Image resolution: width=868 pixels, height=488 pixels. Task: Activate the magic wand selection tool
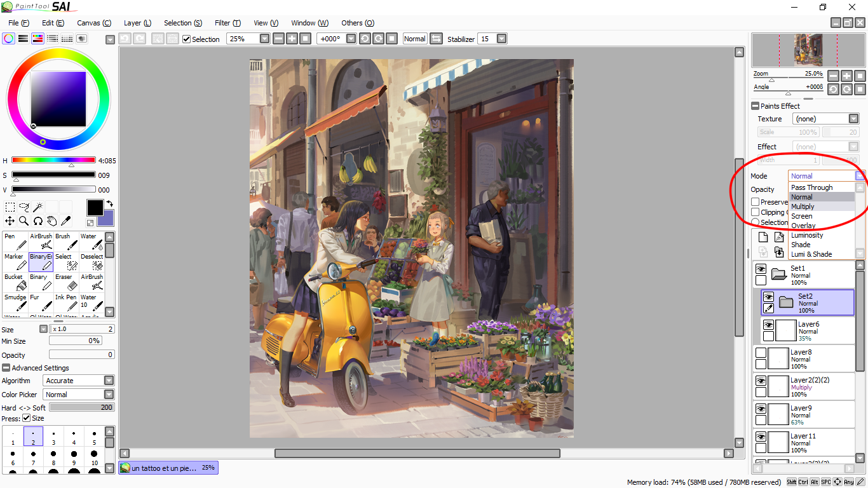point(37,207)
